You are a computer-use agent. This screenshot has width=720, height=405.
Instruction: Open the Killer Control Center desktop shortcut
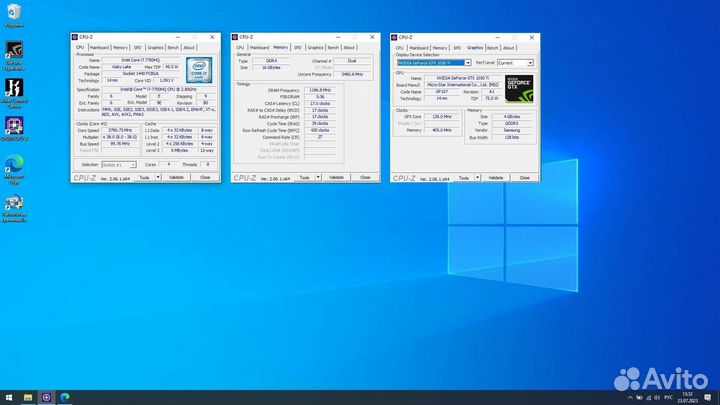tap(14, 94)
